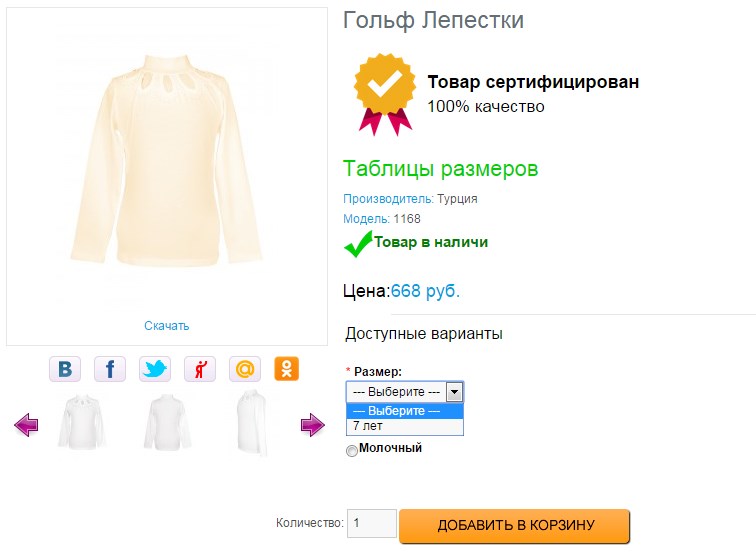Share via Mail.ru @ icon

[245, 369]
